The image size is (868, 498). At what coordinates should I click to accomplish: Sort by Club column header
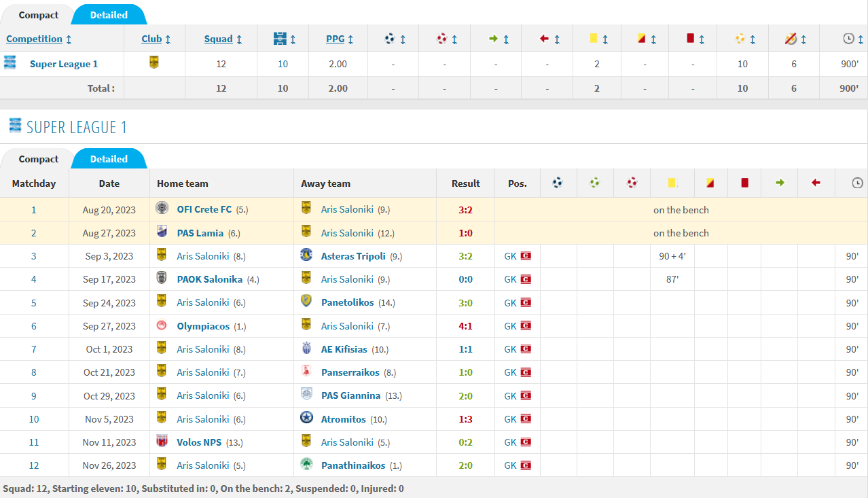pyautogui.click(x=151, y=39)
